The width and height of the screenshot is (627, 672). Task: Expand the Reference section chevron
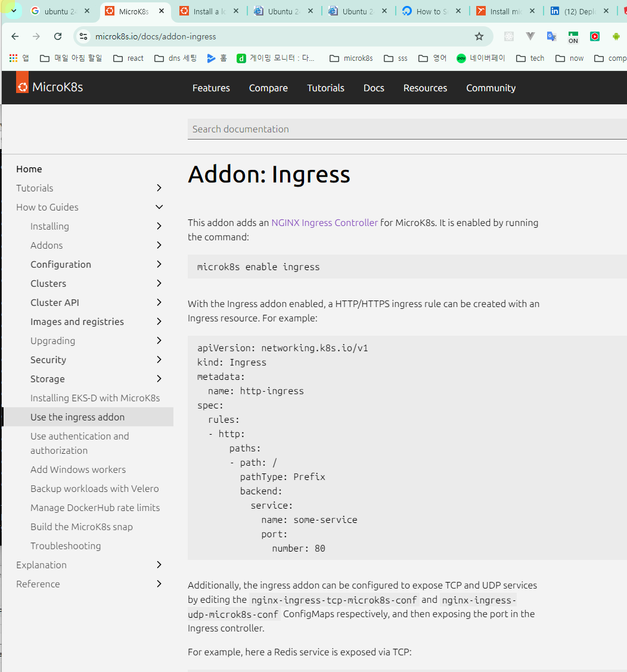(159, 584)
